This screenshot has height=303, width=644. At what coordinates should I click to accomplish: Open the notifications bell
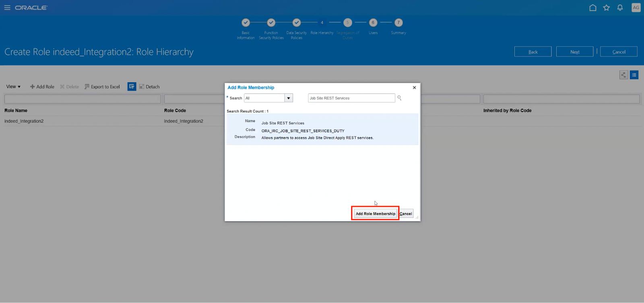tap(620, 8)
